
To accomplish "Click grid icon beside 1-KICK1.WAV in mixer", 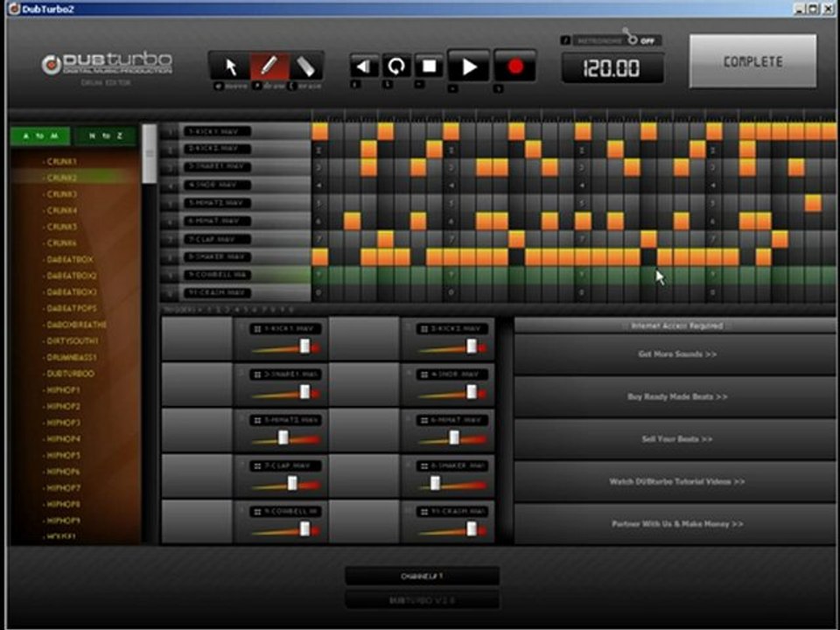I will click(x=257, y=329).
